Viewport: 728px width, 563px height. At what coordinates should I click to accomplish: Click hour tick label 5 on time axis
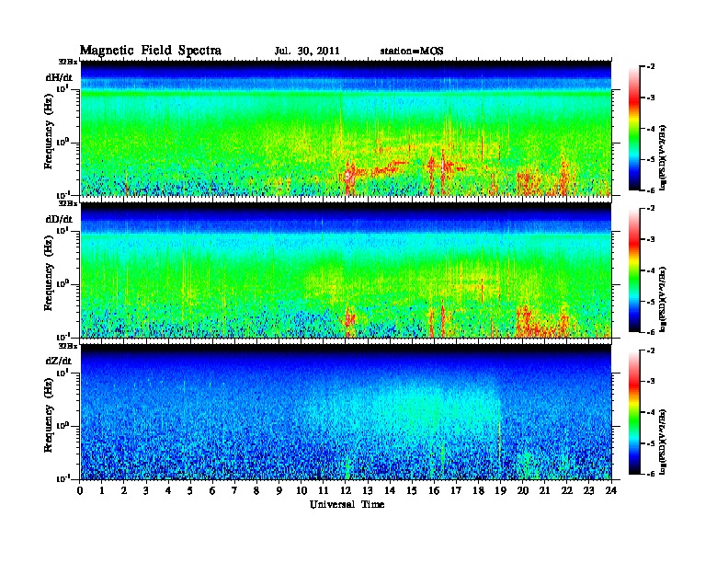(x=190, y=491)
